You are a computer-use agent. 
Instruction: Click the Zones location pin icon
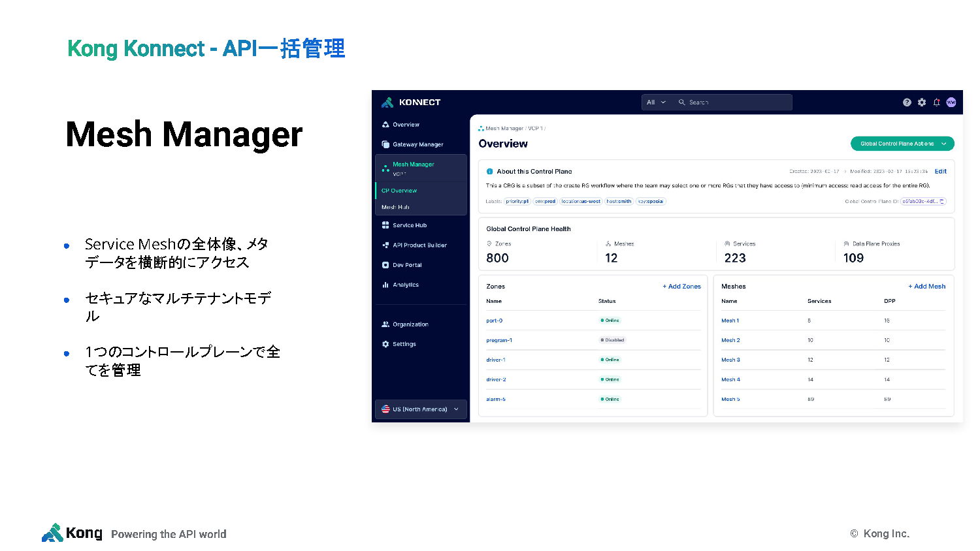click(x=489, y=244)
